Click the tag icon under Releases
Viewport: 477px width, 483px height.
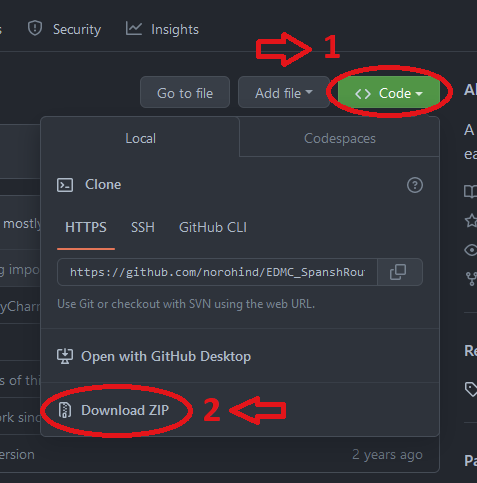click(471, 389)
